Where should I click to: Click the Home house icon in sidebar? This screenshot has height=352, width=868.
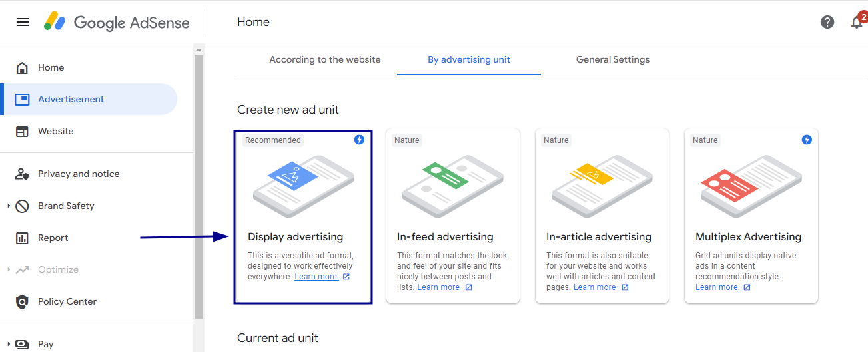click(x=22, y=67)
